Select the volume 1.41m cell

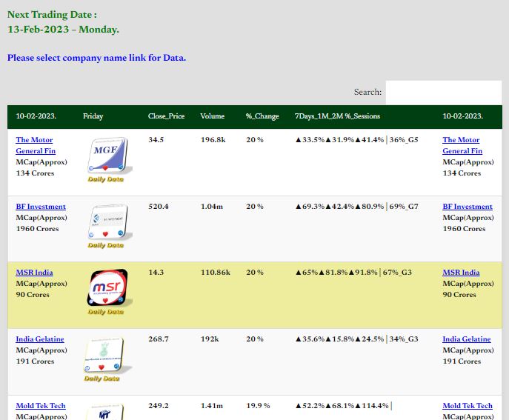click(x=212, y=405)
